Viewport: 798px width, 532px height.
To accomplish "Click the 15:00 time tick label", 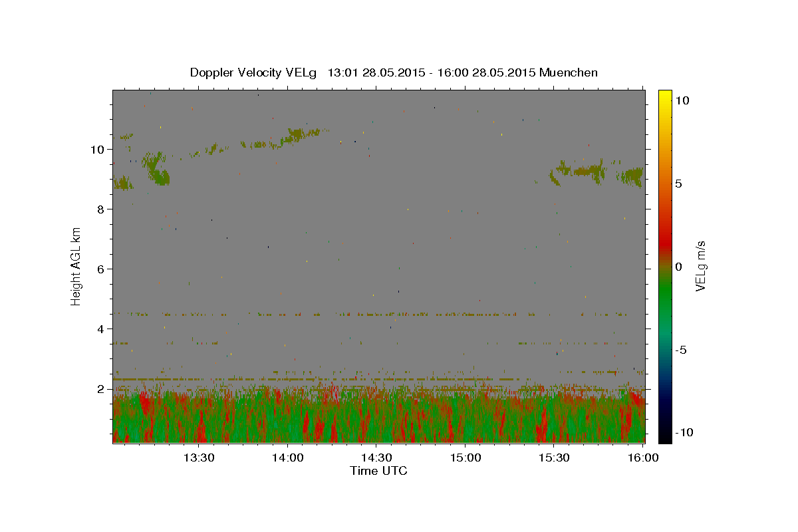I will click(465, 458).
